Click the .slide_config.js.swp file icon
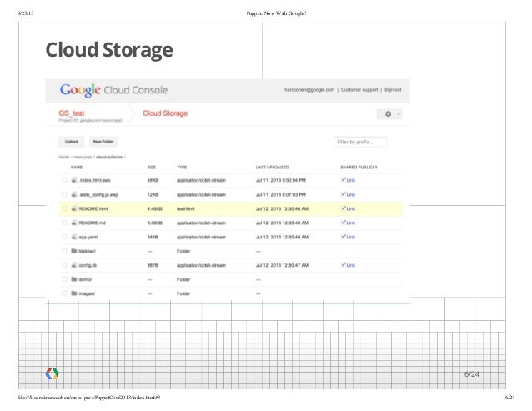This screenshot has width=532, height=411. tap(74, 194)
